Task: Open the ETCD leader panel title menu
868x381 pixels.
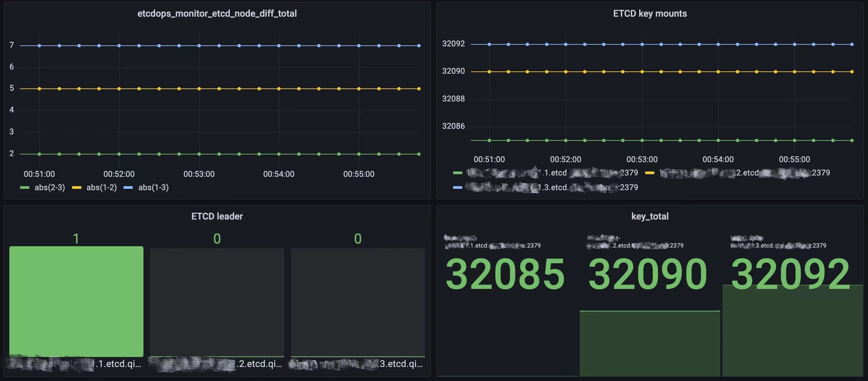Action: [216, 216]
